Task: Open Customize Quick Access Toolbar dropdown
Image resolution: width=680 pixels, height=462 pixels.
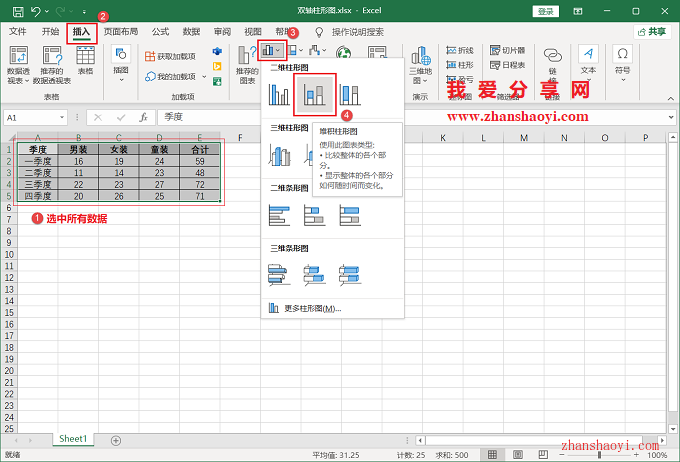Action: click(84, 12)
